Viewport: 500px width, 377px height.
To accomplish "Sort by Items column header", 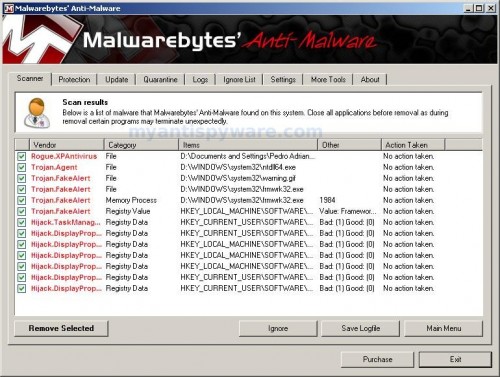I will [248, 145].
